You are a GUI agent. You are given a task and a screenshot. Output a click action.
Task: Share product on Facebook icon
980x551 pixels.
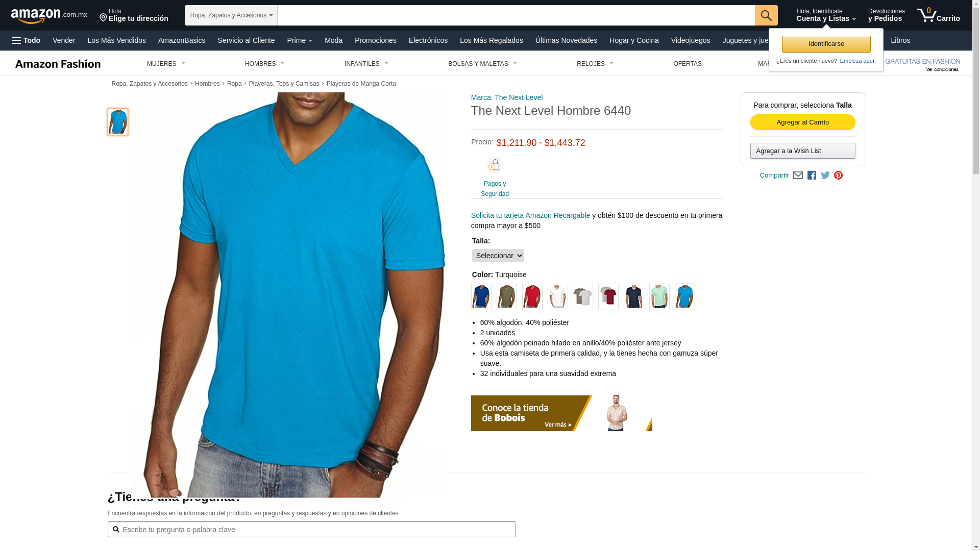812,176
